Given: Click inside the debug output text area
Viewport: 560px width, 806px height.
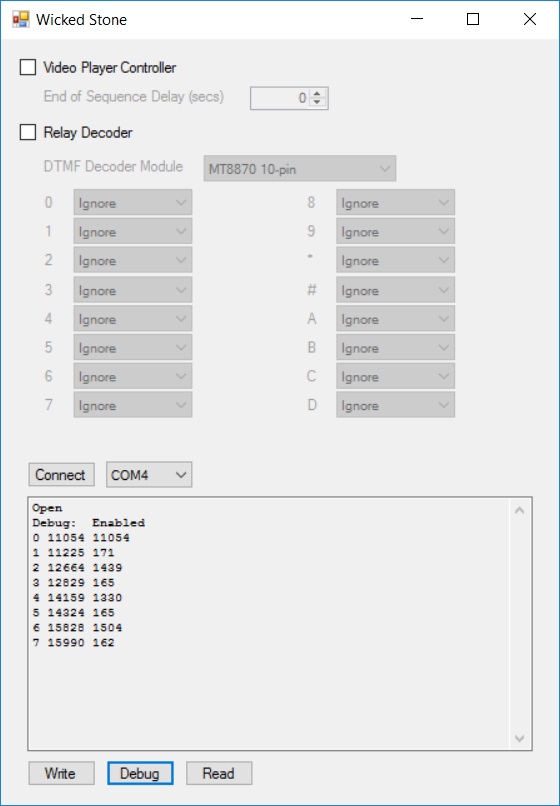Looking at the screenshot, I should (x=270, y=624).
